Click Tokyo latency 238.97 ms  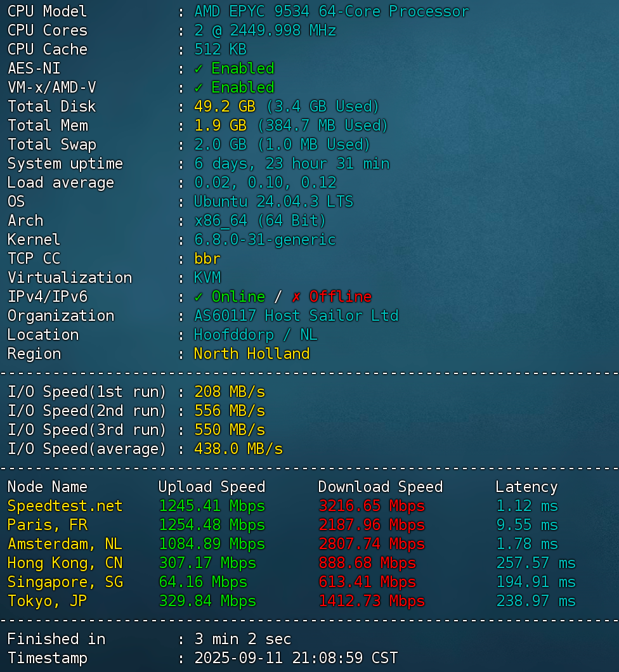(535, 601)
